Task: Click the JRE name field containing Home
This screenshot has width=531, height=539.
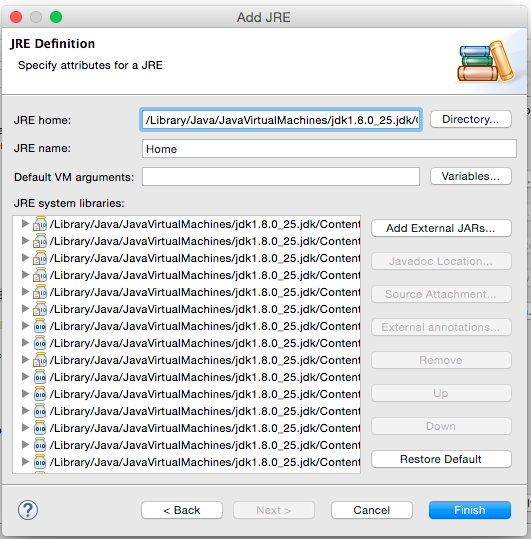Action: coord(329,149)
